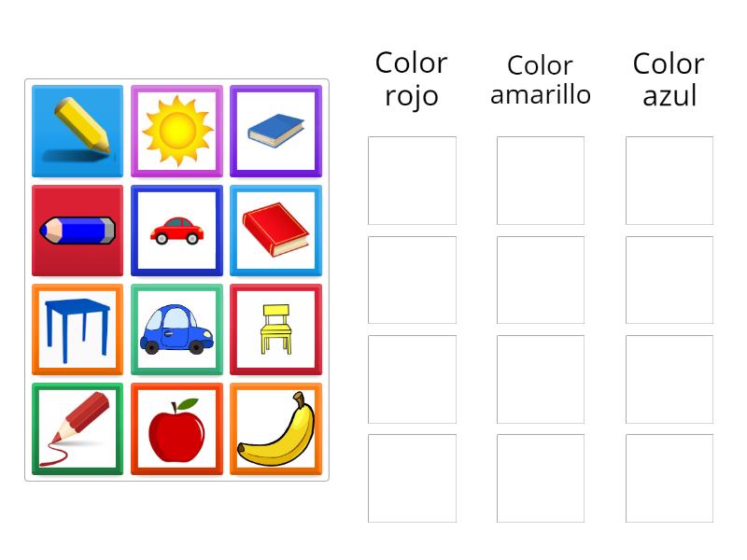Click the red colored pencil image
The width and height of the screenshot is (747, 560).
point(78,428)
